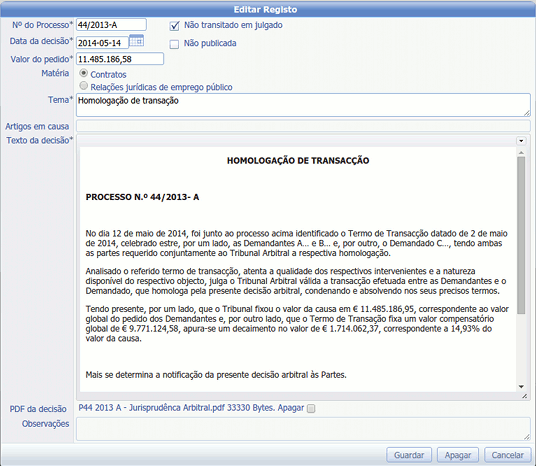
Task: Click the paragraph starting 'Analisado o referido termo'
Action: coord(296,281)
